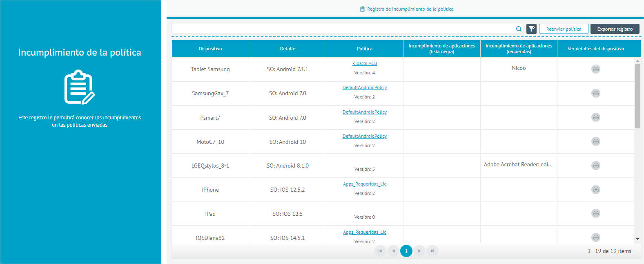Select SamsungGax_7 device cell
The image size is (644, 264).
click(x=210, y=93)
